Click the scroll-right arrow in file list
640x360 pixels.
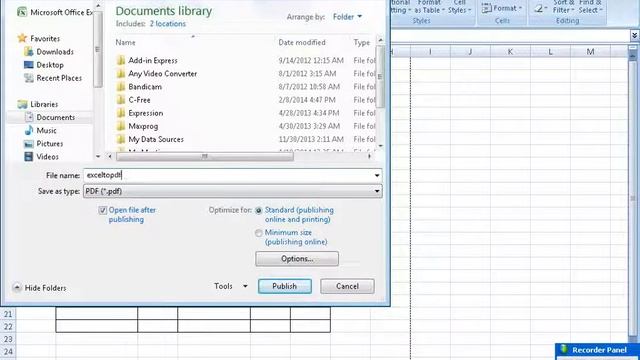tap(369, 156)
